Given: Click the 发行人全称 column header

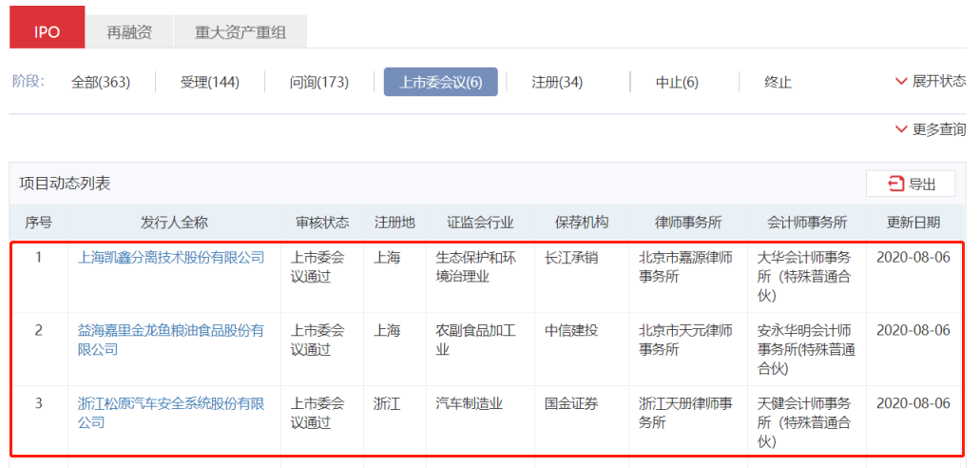Looking at the screenshot, I should (174, 223).
